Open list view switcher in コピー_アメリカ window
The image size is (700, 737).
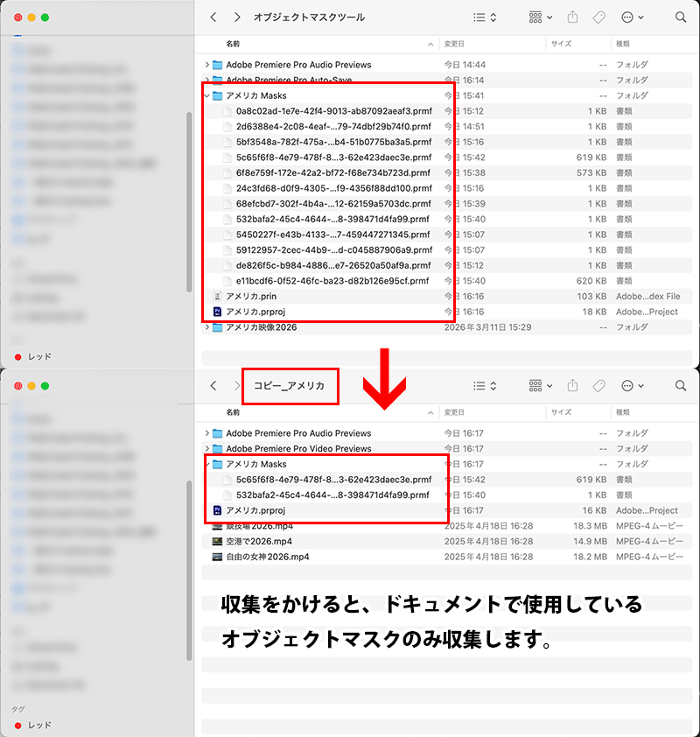[484, 386]
